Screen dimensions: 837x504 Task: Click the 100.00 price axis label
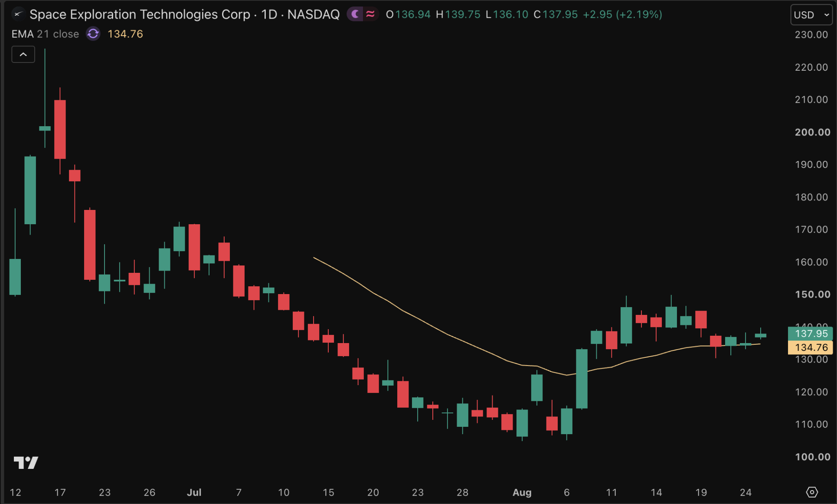(x=812, y=457)
